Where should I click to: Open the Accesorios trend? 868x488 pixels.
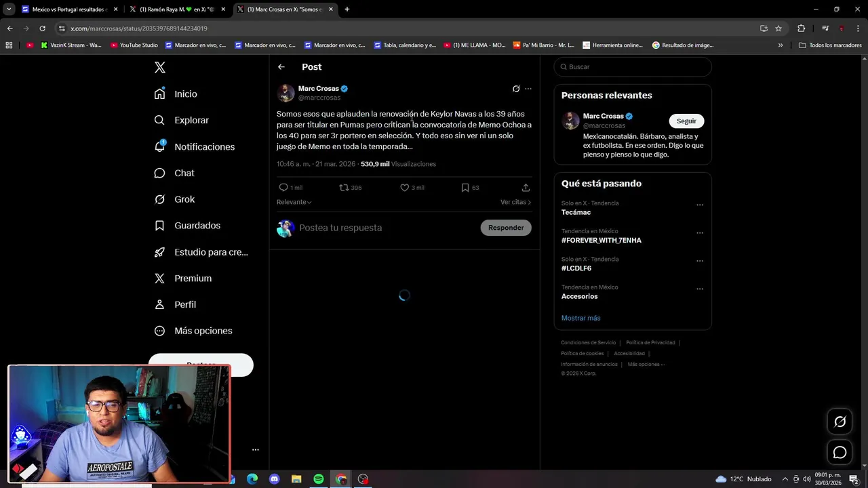579,296
